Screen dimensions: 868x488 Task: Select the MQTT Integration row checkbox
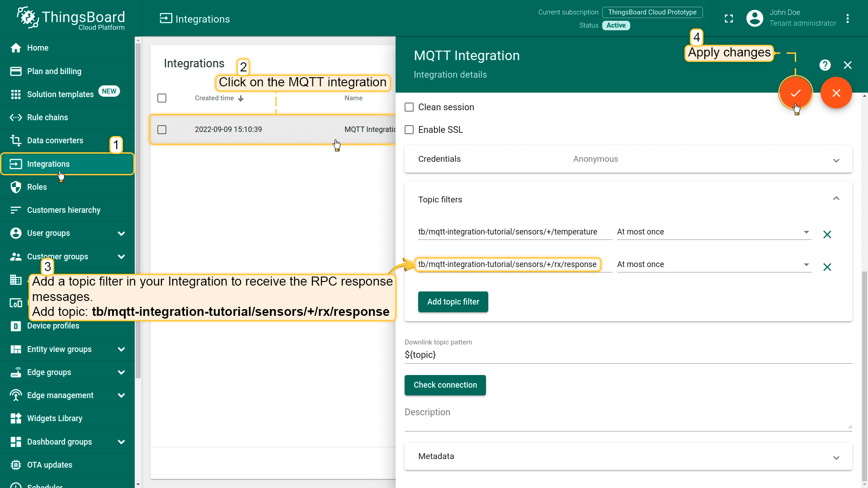coord(162,130)
